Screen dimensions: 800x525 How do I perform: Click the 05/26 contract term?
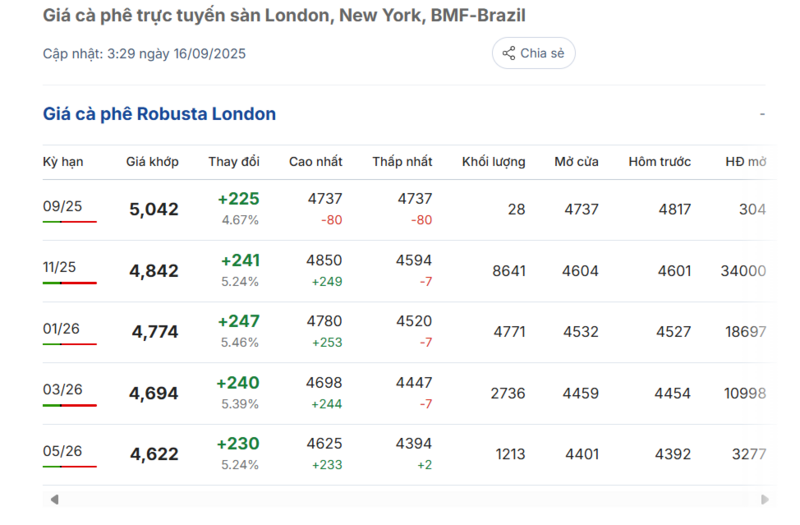click(x=62, y=450)
